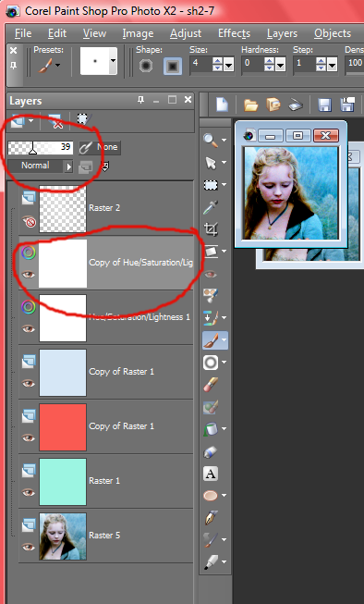Viewport: 364px width, 604px height.
Task: Open the brush Size dropdown arrow
Action: [228, 64]
